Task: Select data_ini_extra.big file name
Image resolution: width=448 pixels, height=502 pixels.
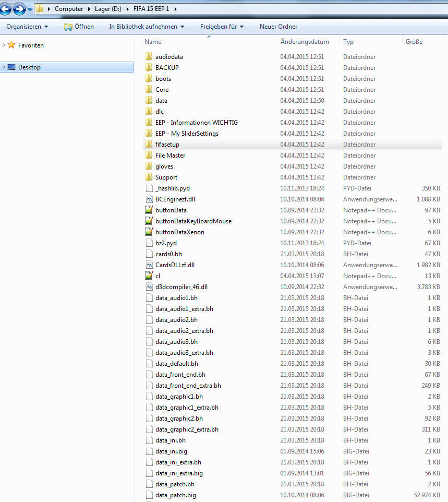Action: pyautogui.click(x=179, y=473)
